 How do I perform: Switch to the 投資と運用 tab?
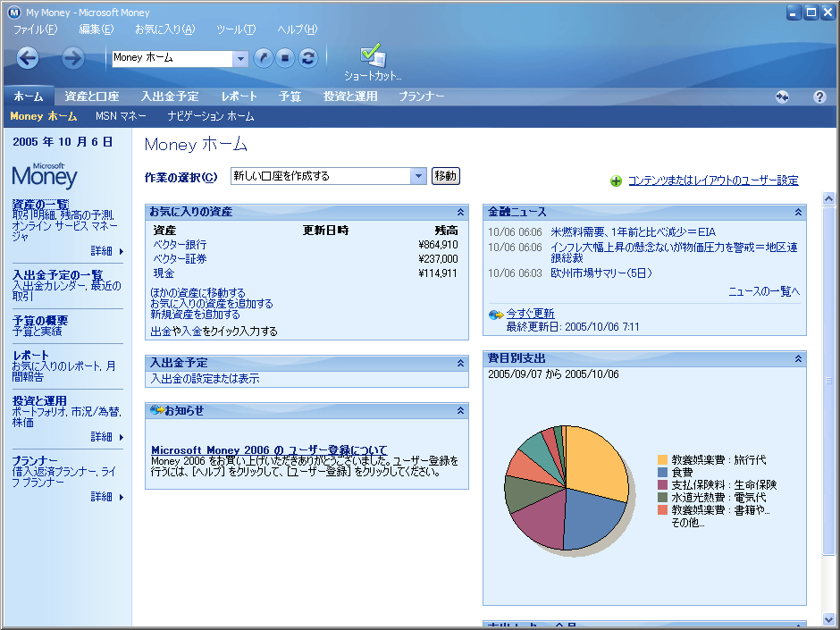pos(350,97)
